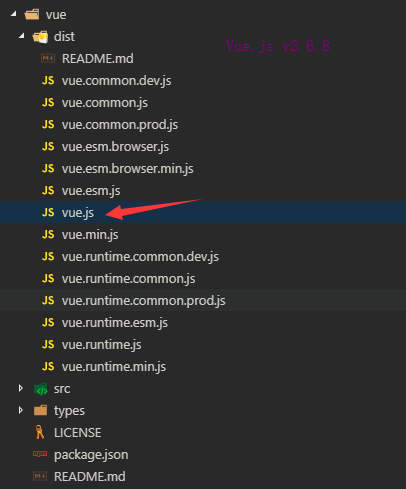Click the npm icon beside package.json
The height and width of the screenshot is (489, 406).
coord(40,454)
